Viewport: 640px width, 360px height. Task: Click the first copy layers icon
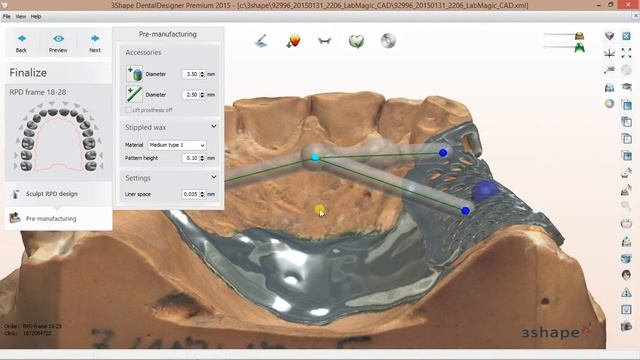626,104
